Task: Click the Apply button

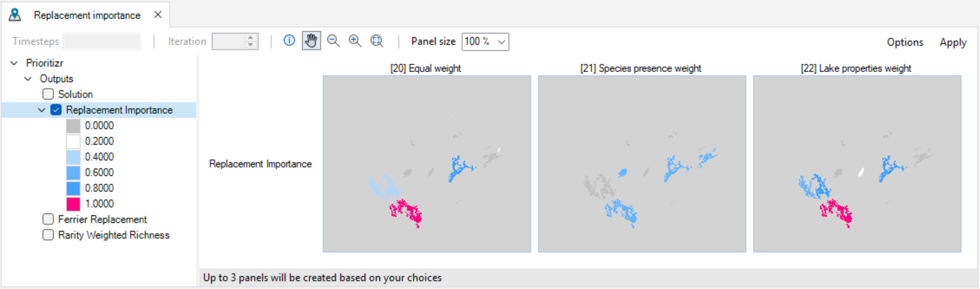Action: point(953,42)
